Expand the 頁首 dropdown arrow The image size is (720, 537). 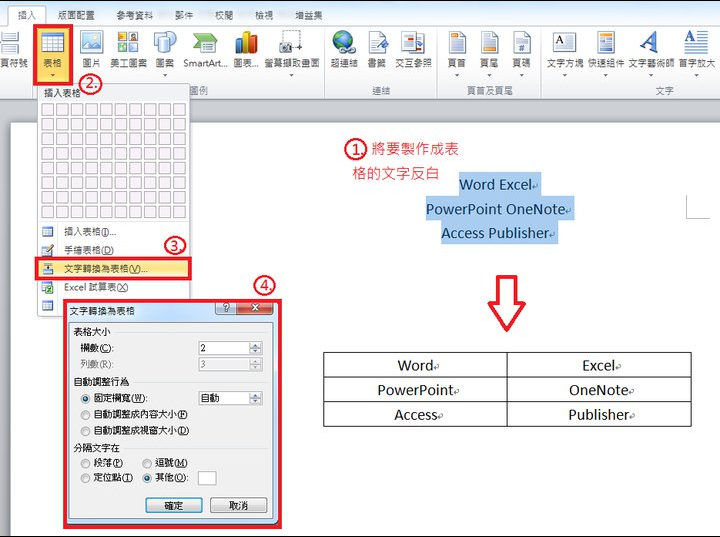point(457,75)
